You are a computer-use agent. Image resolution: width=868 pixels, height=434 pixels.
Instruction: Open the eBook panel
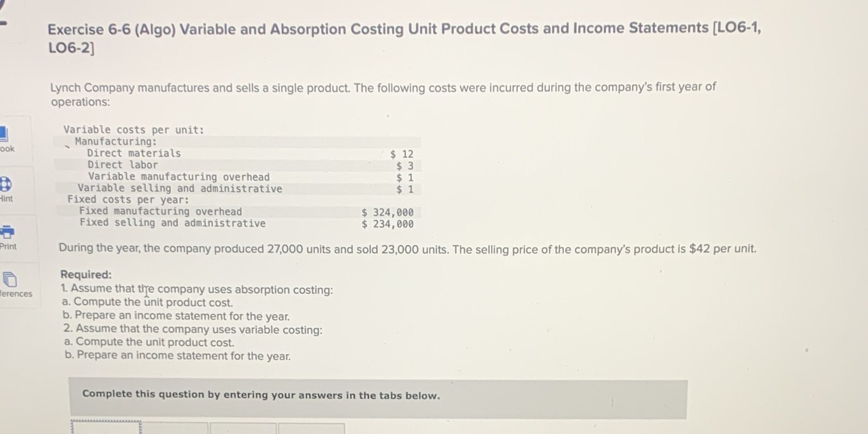pyautogui.click(x=5, y=133)
